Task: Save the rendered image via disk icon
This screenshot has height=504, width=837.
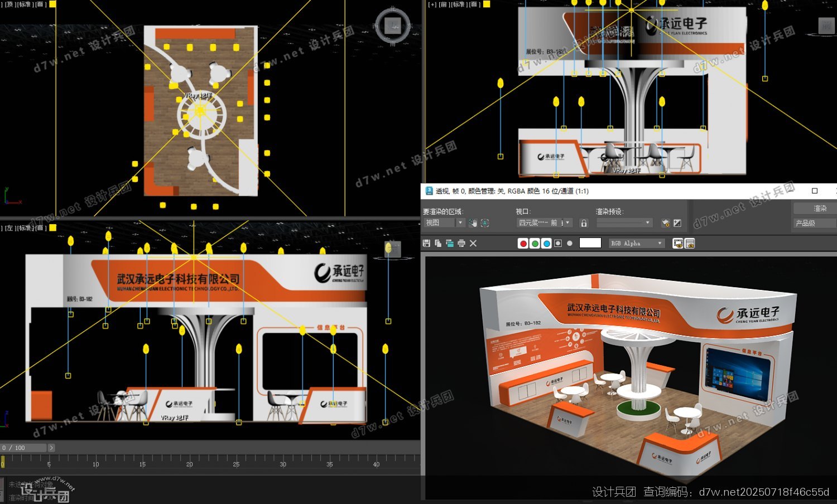Action: [x=426, y=243]
